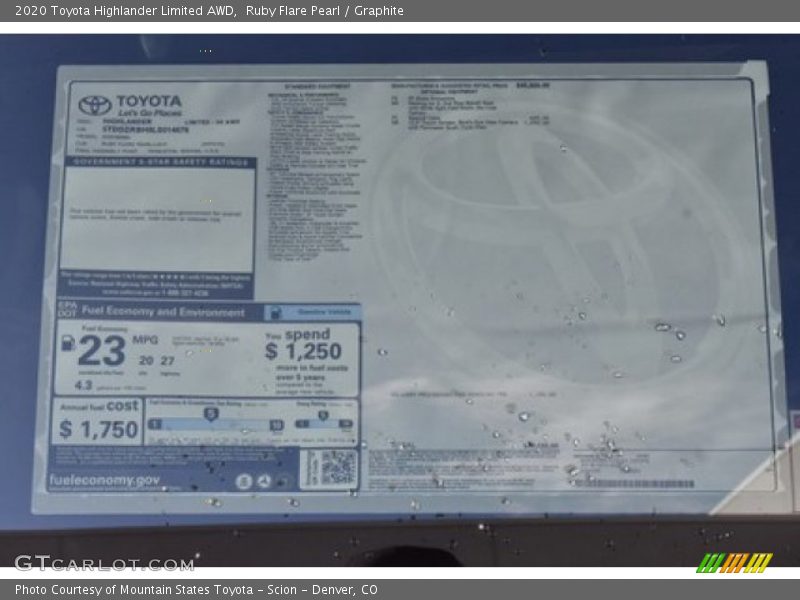Click the Toyota emblem logo on sticker
Screen dimensions: 800x600
(95, 105)
